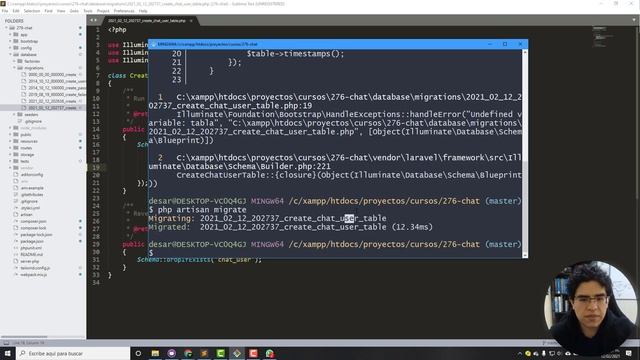Open the artisan file in sidebar
Viewport: 640px width, 360px height.
click(x=26, y=214)
